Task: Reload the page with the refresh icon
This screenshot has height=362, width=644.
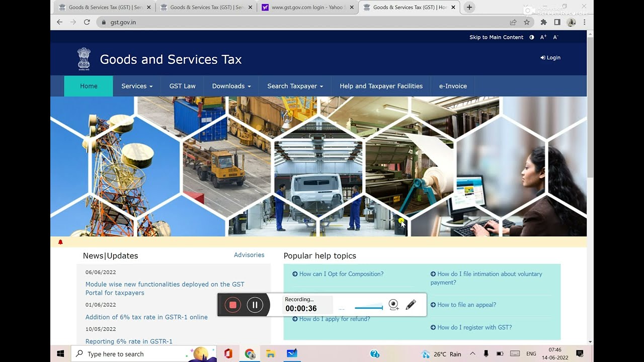Action: tap(87, 22)
